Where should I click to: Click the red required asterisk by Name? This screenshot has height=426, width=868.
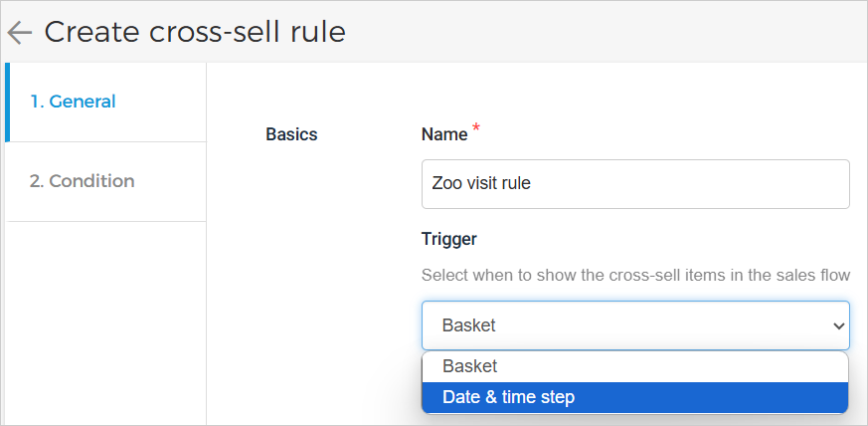click(475, 128)
